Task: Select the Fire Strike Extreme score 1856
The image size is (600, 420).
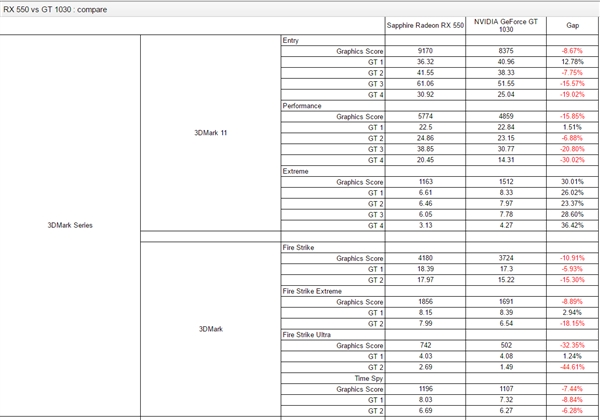Action: 425,302
